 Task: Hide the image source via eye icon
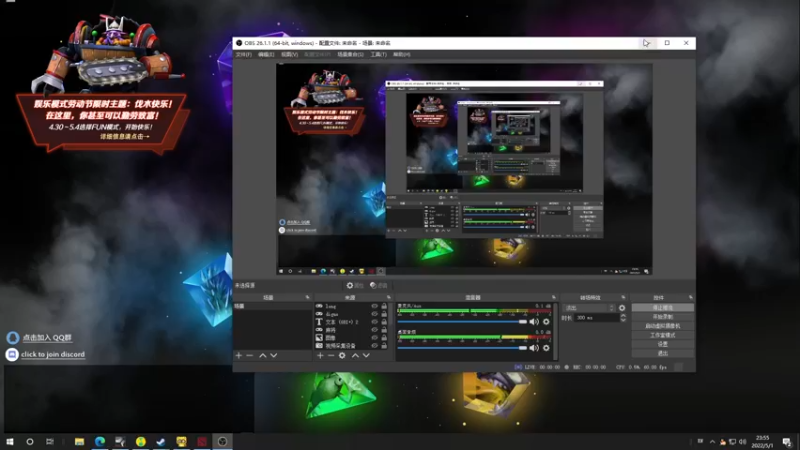[374, 338]
